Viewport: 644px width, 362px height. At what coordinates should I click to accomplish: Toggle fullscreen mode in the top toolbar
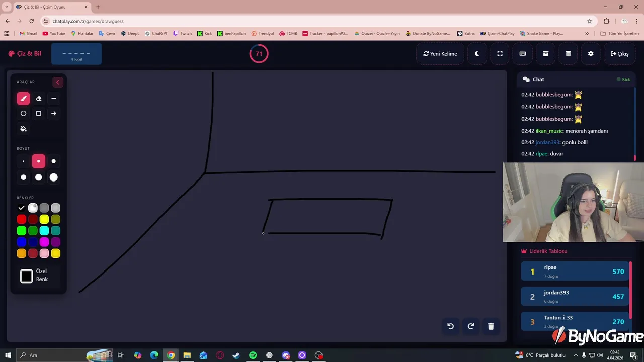click(500, 54)
